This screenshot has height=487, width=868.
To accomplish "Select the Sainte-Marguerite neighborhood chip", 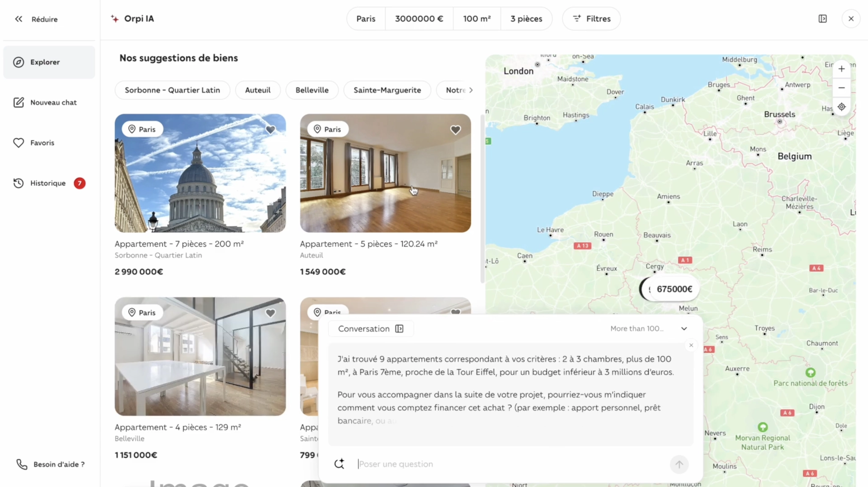I will pyautogui.click(x=387, y=90).
